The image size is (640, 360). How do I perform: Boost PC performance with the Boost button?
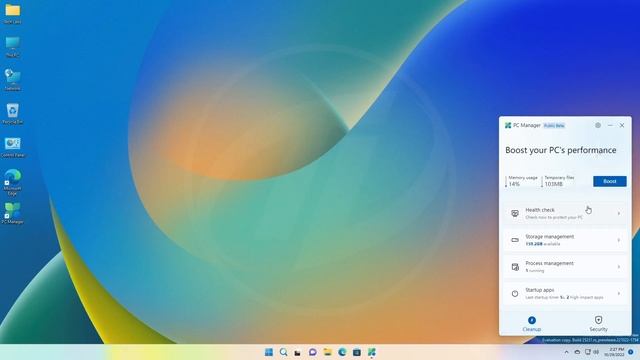(609, 181)
